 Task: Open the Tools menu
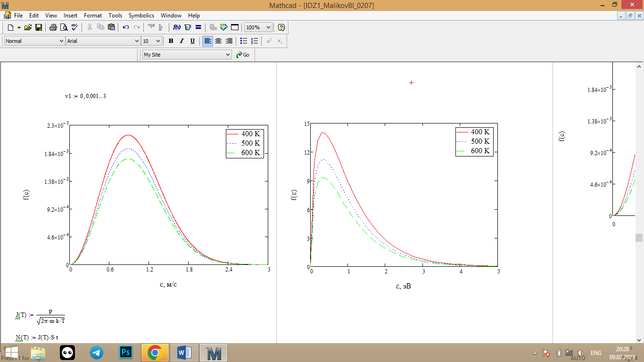click(x=116, y=16)
